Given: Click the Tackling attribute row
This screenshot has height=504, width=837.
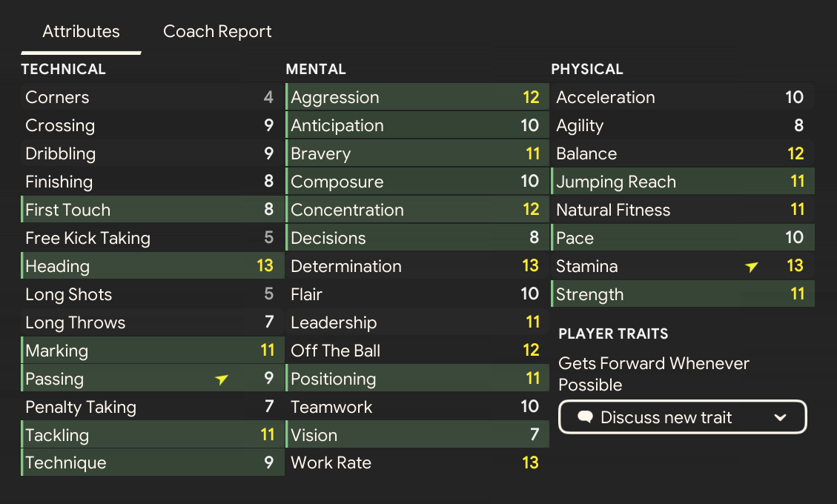Looking at the screenshot, I should coord(152,435).
